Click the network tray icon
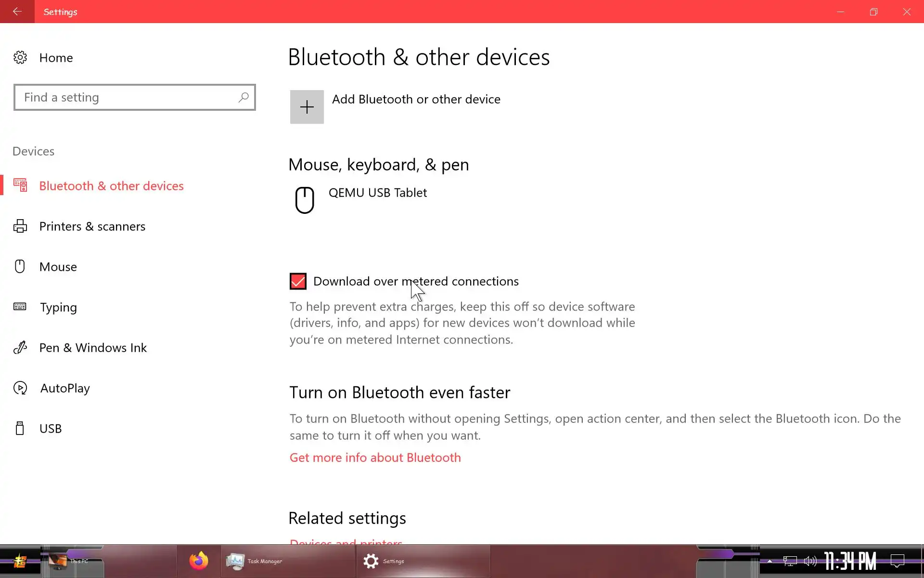Image resolution: width=924 pixels, height=578 pixels. [x=790, y=561]
